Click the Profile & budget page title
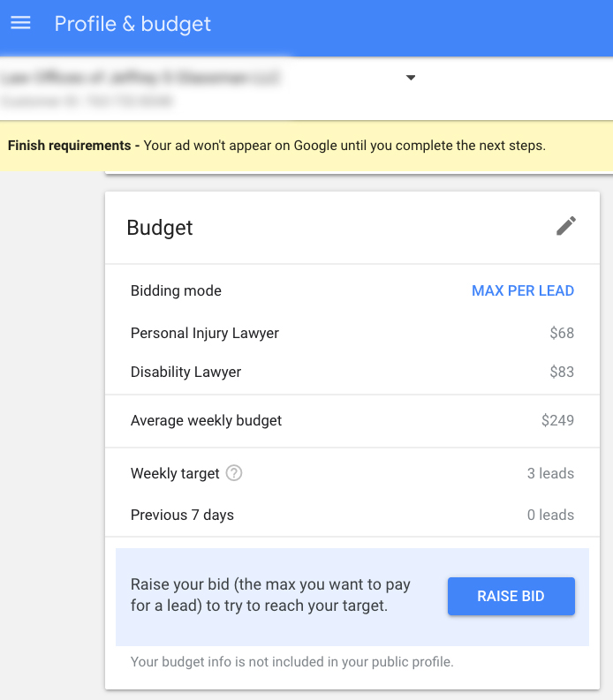Image resolution: width=613 pixels, height=700 pixels. (x=132, y=24)
